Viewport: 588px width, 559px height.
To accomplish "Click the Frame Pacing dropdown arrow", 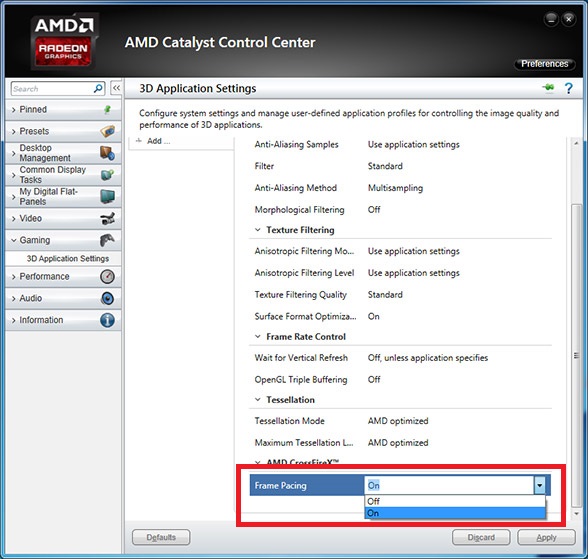I will tap(539, 486).
